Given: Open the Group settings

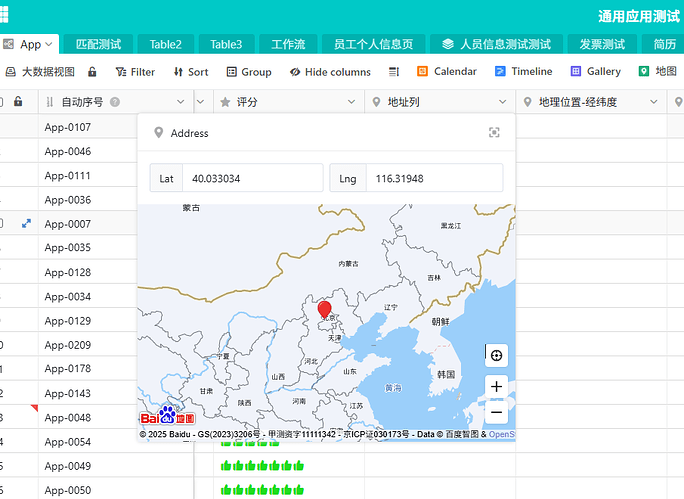Looking at the screenshot, I should point(249,72).
